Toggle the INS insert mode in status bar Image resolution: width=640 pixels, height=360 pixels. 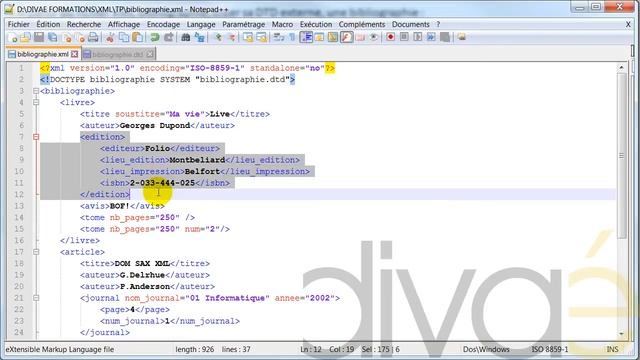[612, 349]
